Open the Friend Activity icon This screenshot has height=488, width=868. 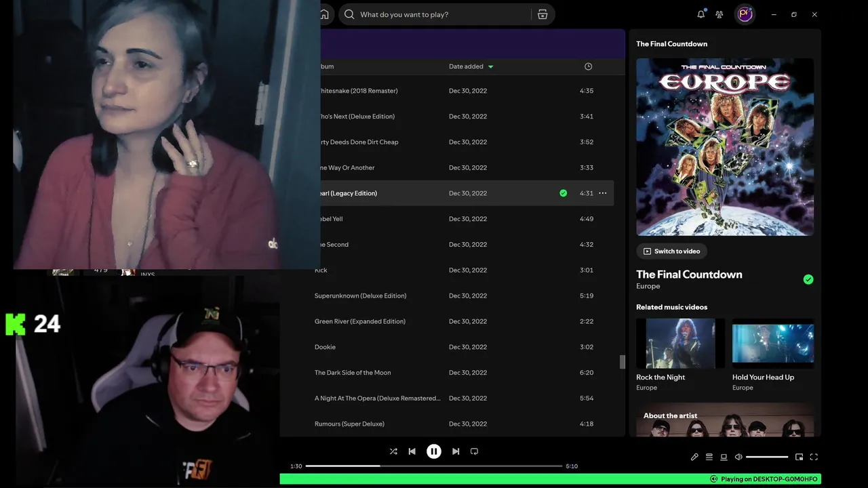[719, 14]
